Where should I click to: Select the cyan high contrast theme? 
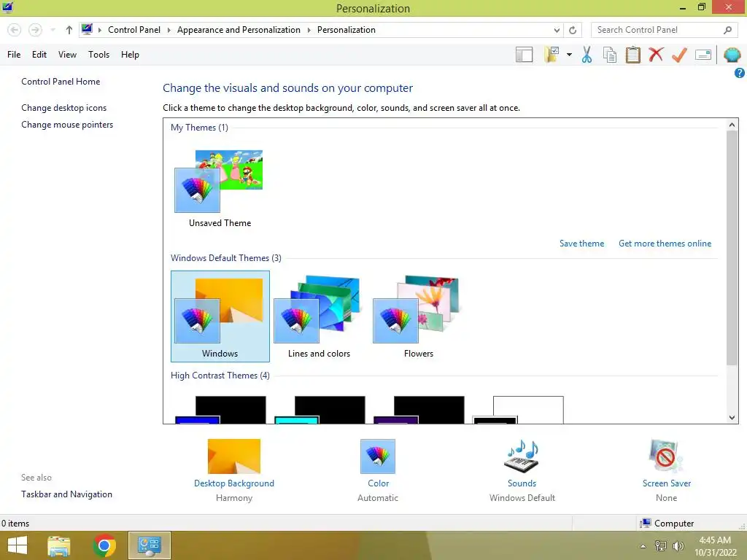coord(320,410)
